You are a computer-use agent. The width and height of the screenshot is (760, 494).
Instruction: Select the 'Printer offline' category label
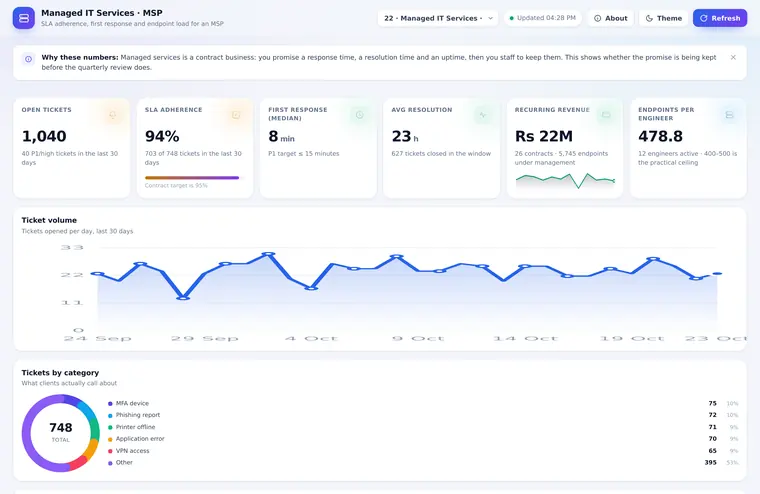tap(135, 427)
